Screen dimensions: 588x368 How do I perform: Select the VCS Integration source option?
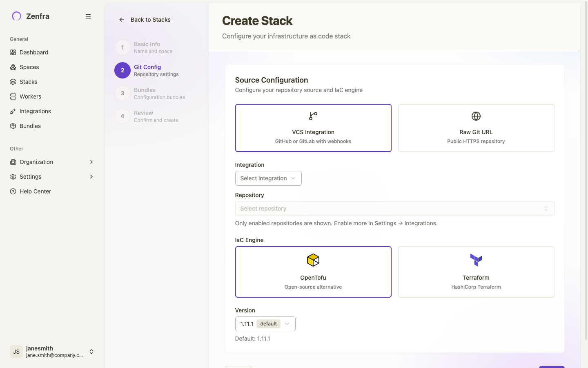click(x=313, y=128)
